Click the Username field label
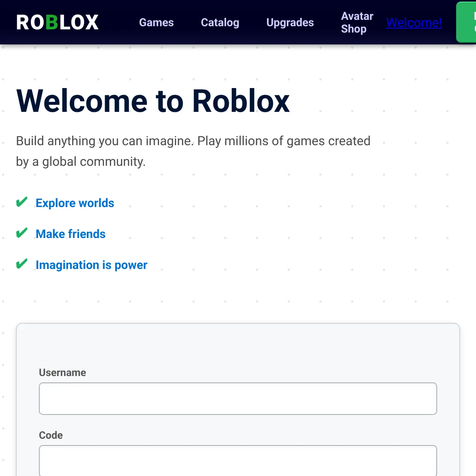 tap(62, 372)
